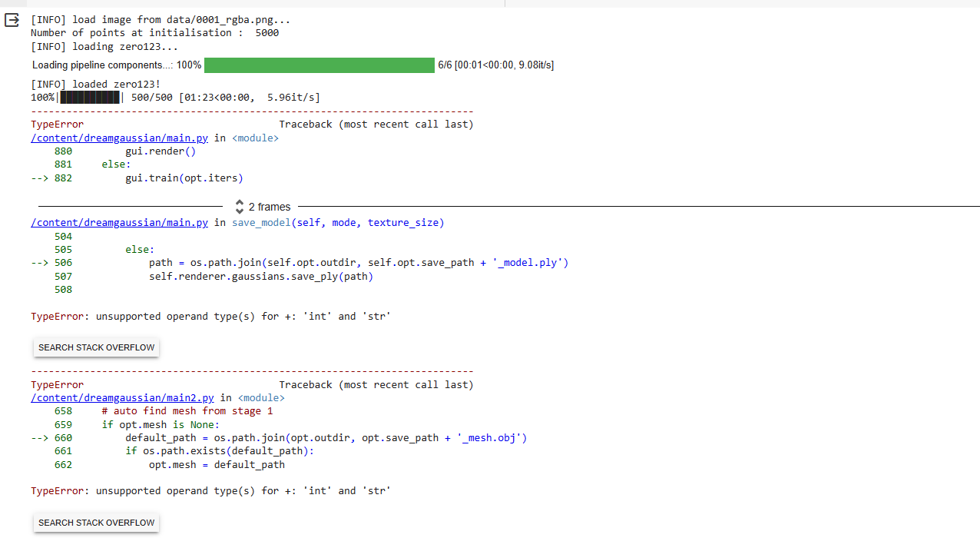
Task: Expand the collapsed "2 frames" traceback section
Action: [x=267, y=206]
